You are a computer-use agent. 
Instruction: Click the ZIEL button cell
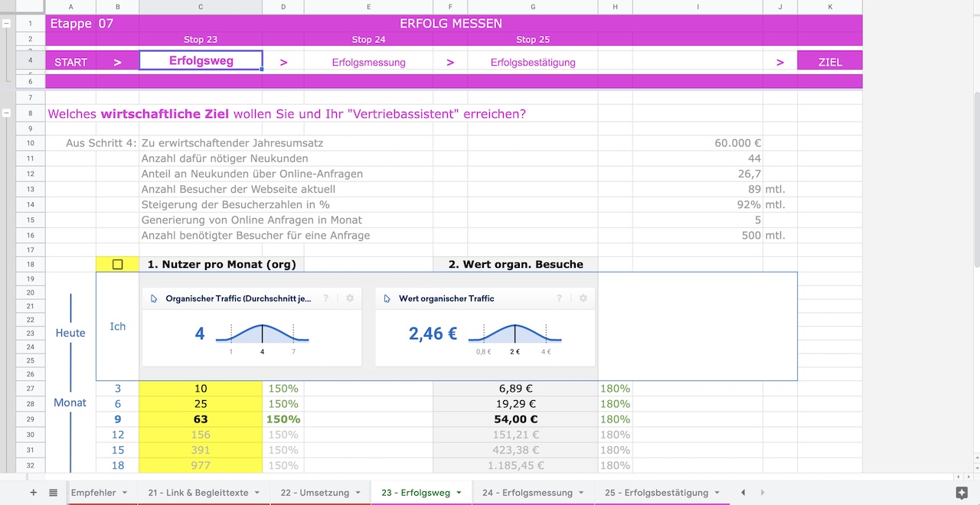click(x=830, y=62)
